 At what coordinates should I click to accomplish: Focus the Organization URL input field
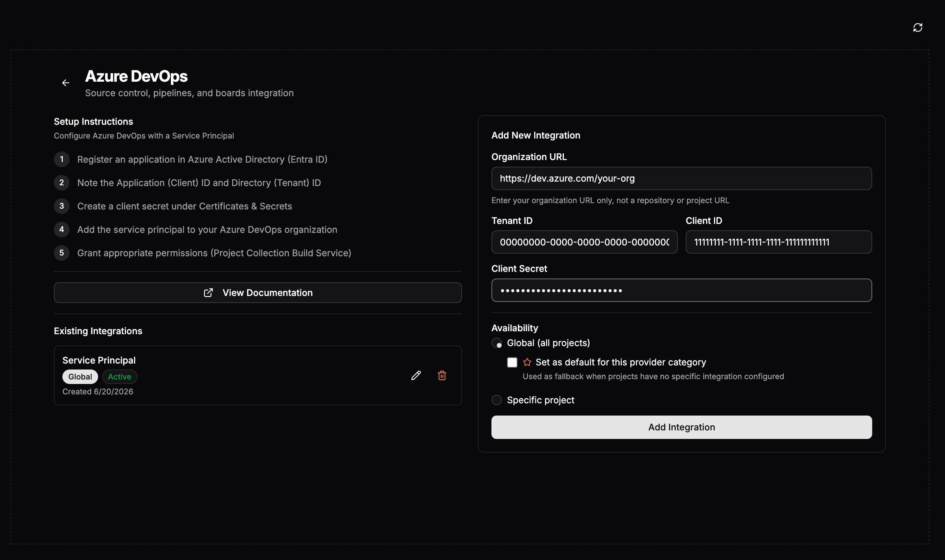point(682,179)
